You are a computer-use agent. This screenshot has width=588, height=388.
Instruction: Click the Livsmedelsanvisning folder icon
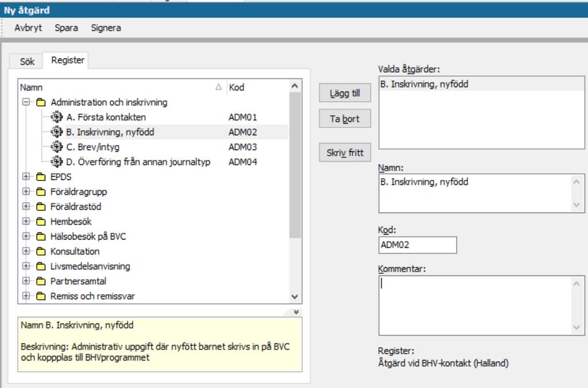click(x=41, y=266)
